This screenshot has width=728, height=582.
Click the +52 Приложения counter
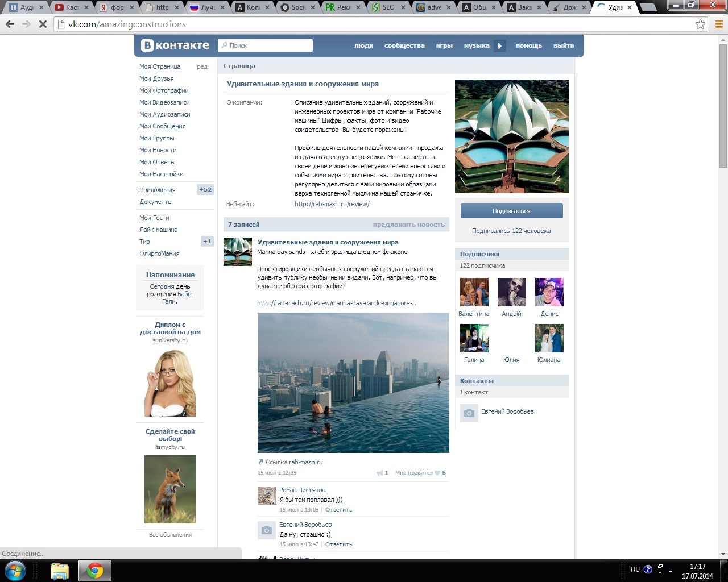(x=205, y=190)
